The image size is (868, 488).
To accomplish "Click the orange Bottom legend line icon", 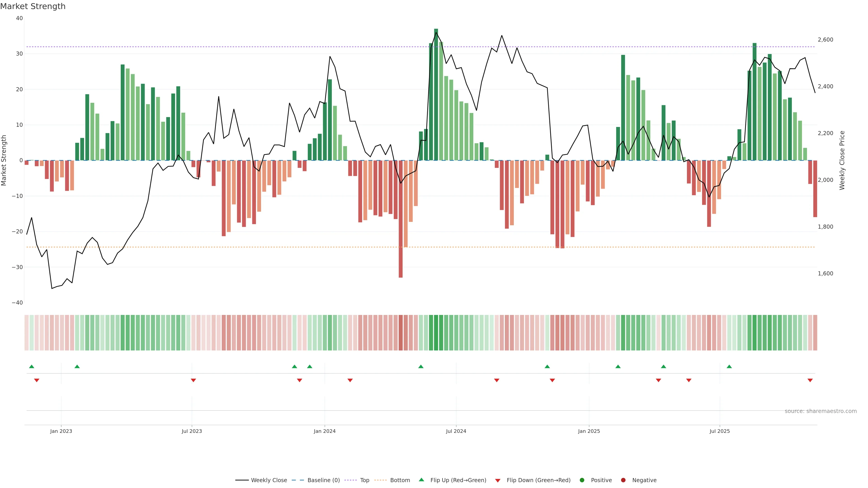I will (x=381, y=480).
